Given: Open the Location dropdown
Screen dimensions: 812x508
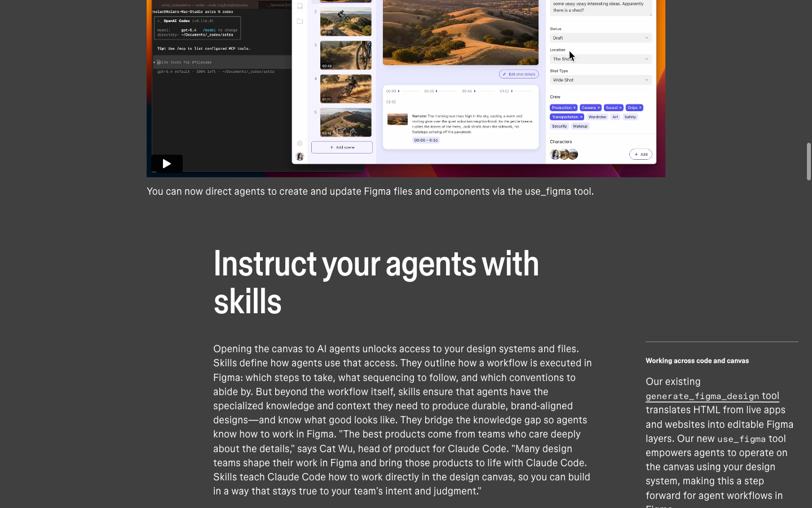Looking at the screenshot, I should click(x=601, y=59).
